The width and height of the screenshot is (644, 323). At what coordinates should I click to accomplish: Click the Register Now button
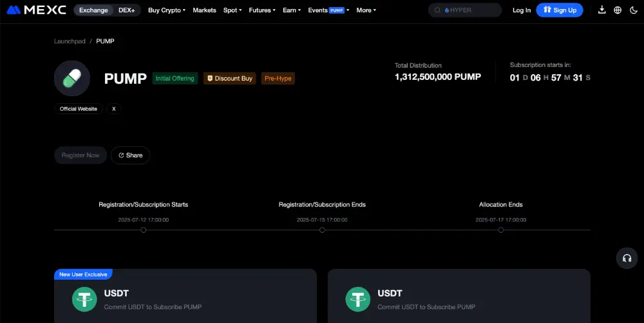[80, 155]
